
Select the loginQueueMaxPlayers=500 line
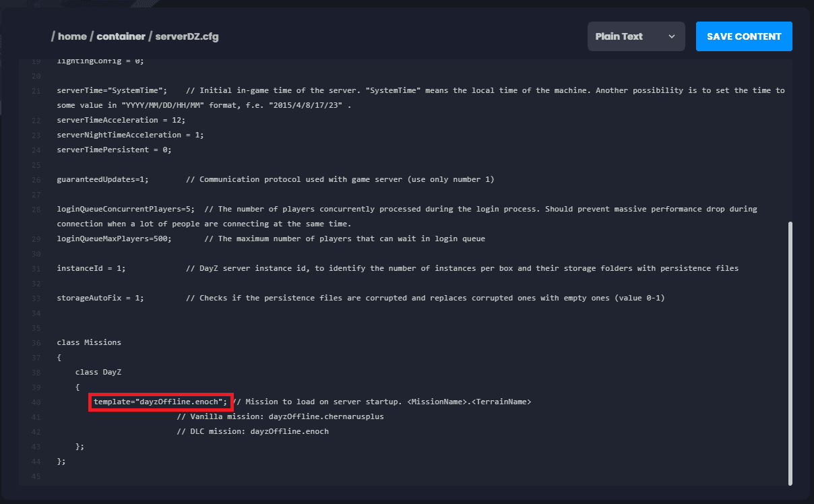point(114,239)
